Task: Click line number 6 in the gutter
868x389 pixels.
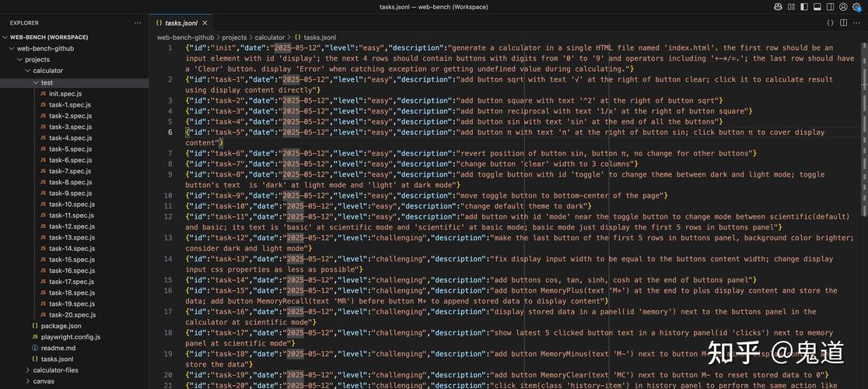Action: tap(170, 132)
